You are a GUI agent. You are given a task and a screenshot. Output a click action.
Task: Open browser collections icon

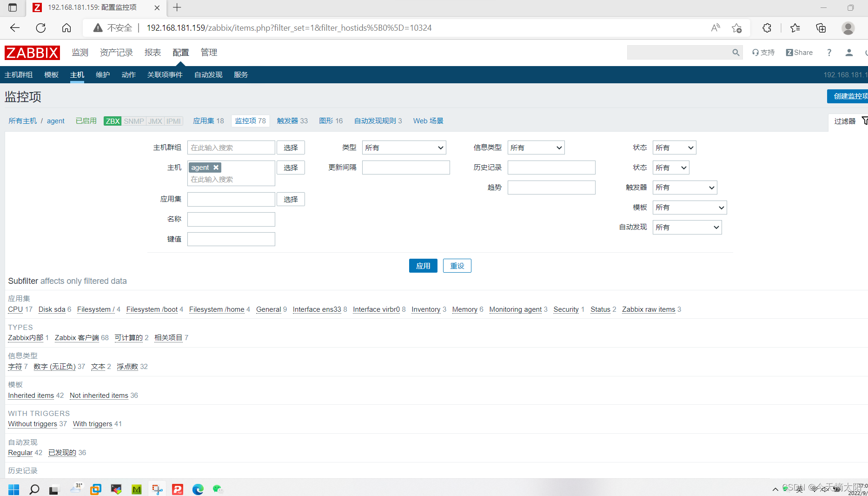(821, 28)
